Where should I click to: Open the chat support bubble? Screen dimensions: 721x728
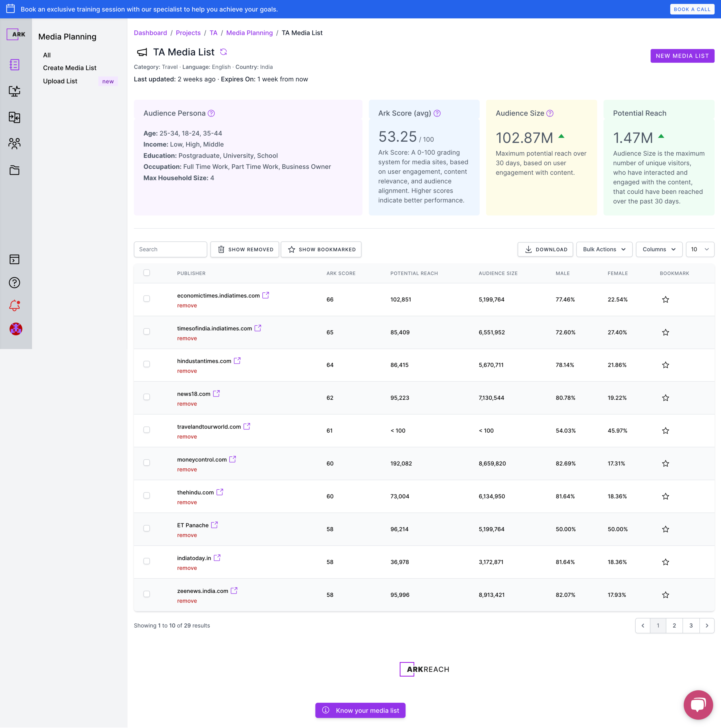(698, 705)
